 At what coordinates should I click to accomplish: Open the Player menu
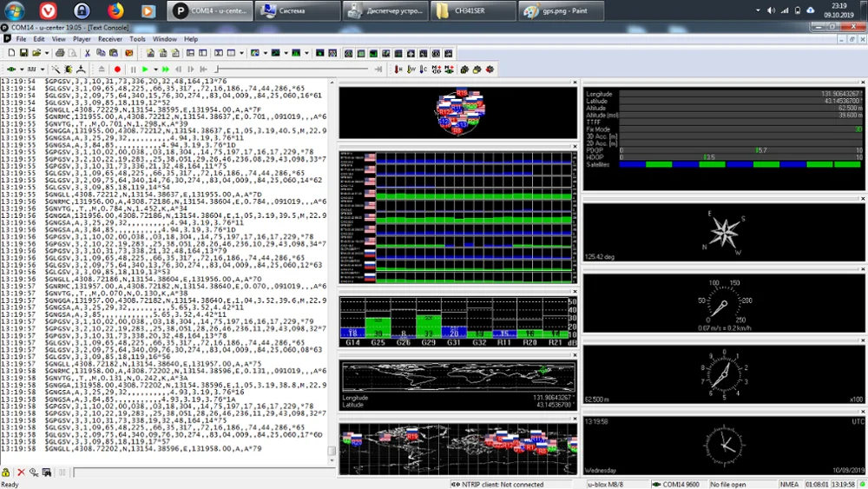coord(82,39)
